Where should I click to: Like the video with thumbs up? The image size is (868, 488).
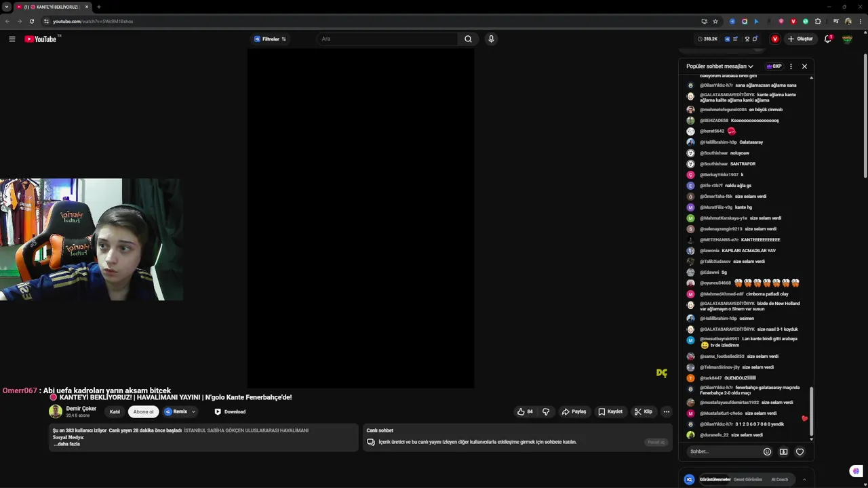(526, 411)
